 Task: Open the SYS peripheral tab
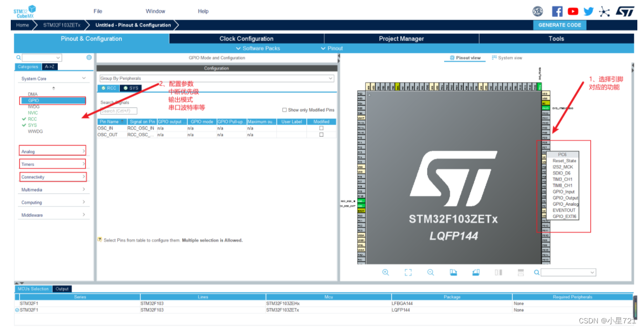131,88
